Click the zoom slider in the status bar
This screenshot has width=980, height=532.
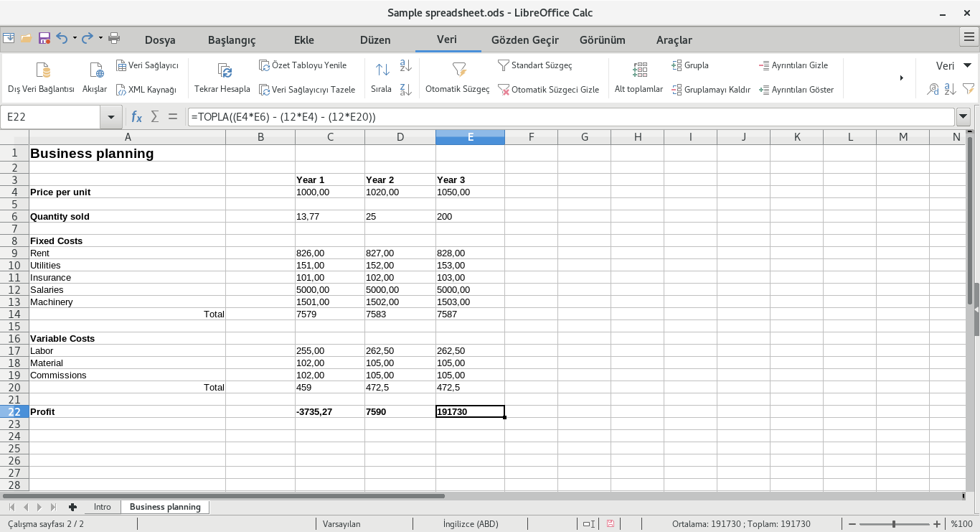(x=894, y=524)
